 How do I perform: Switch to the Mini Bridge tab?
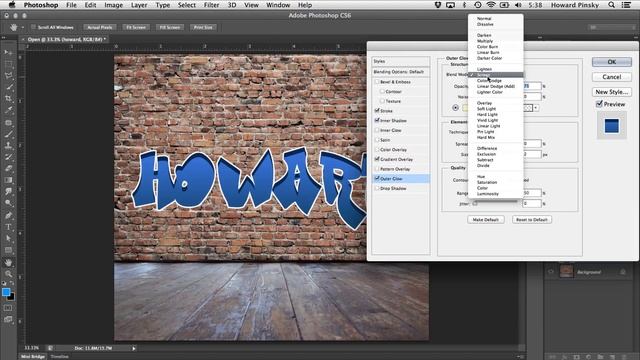33,356
